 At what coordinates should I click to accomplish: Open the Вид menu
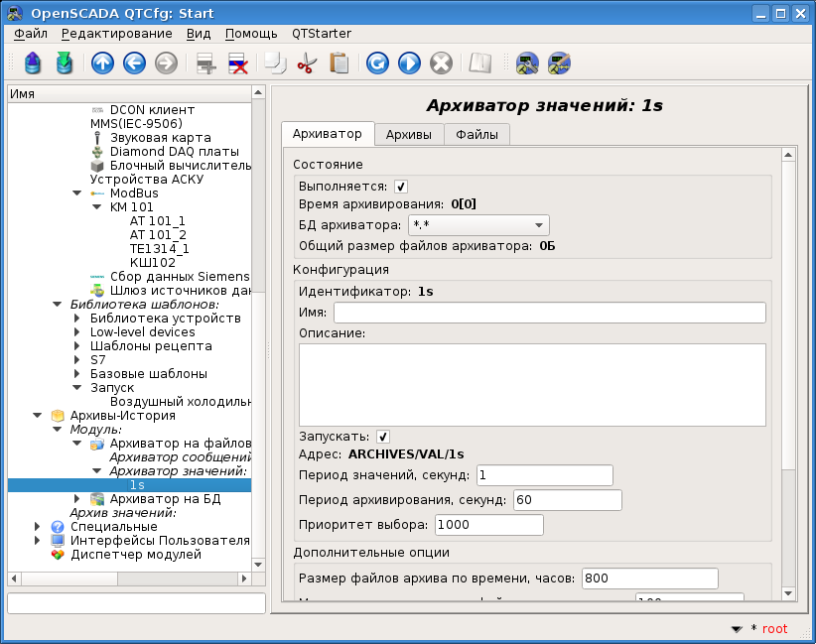point(199,34)
